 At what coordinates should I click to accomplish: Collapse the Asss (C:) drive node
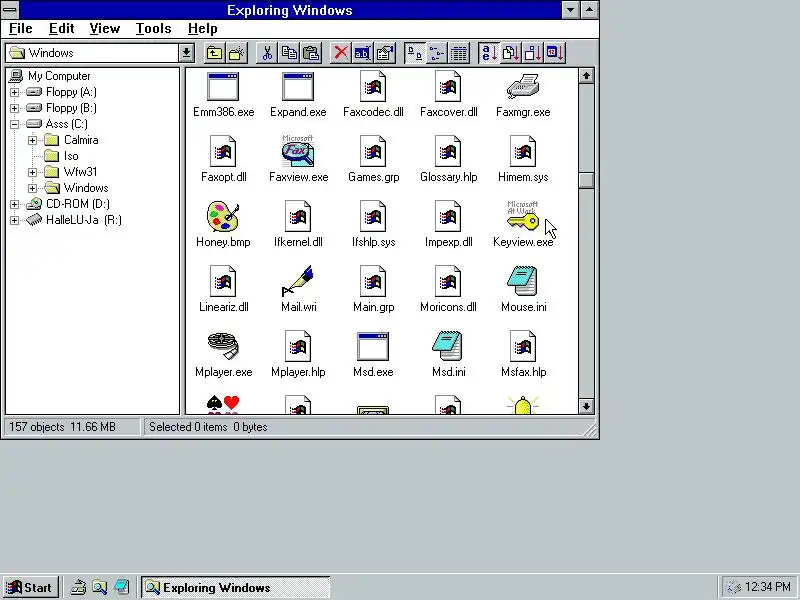pyautogui.click(x=14, y=124)
